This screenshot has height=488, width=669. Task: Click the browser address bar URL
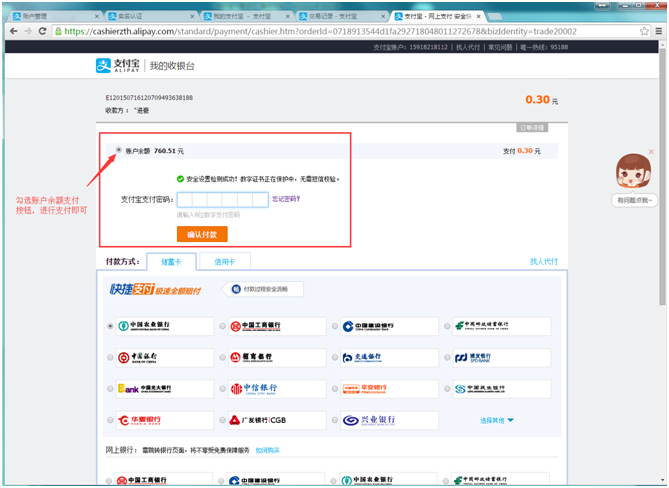coord(320,31)
